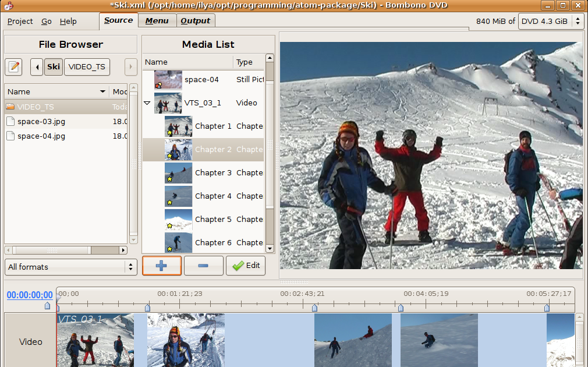Select Chapter 5 in Media List
588x367 pixels.
[203, 219]
